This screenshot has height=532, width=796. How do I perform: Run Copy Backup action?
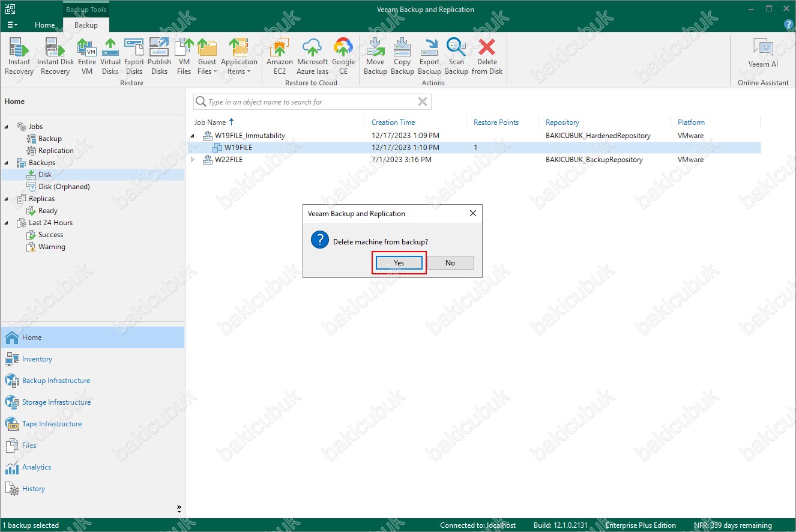(402, 56)
